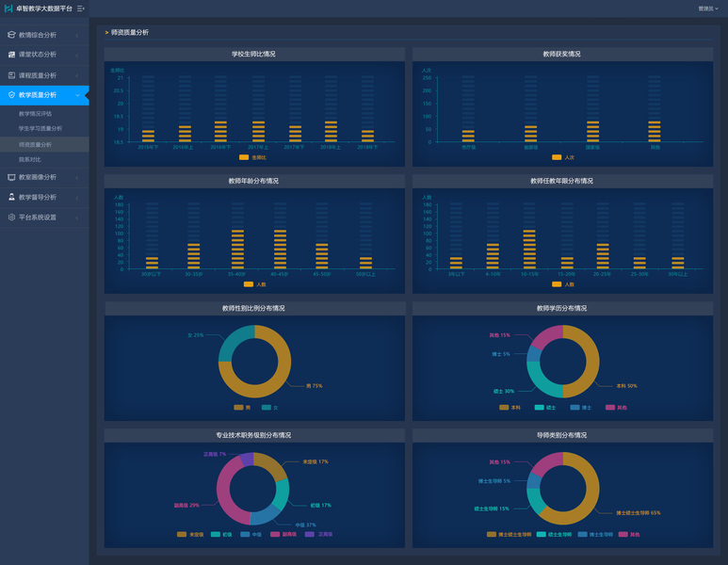
Task: Toggle the 人数 legend in 教师任教年限分布情况
Action: coord(563,284)
